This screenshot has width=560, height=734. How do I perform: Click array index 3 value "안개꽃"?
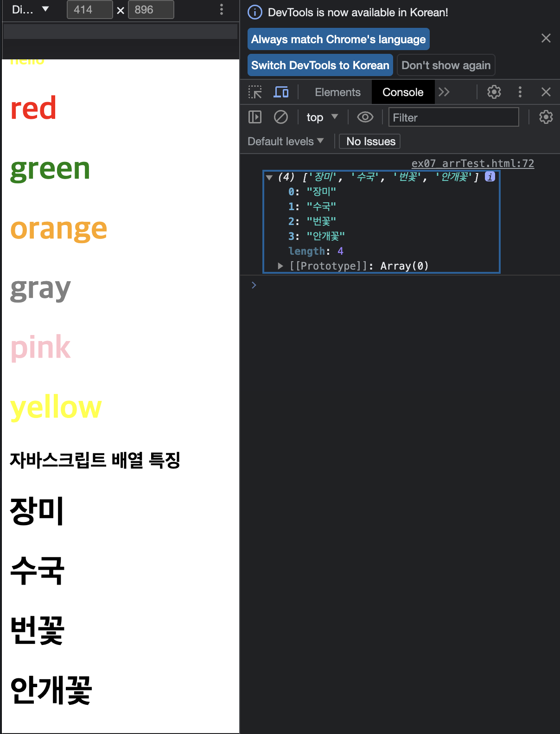tap(326, 236)
